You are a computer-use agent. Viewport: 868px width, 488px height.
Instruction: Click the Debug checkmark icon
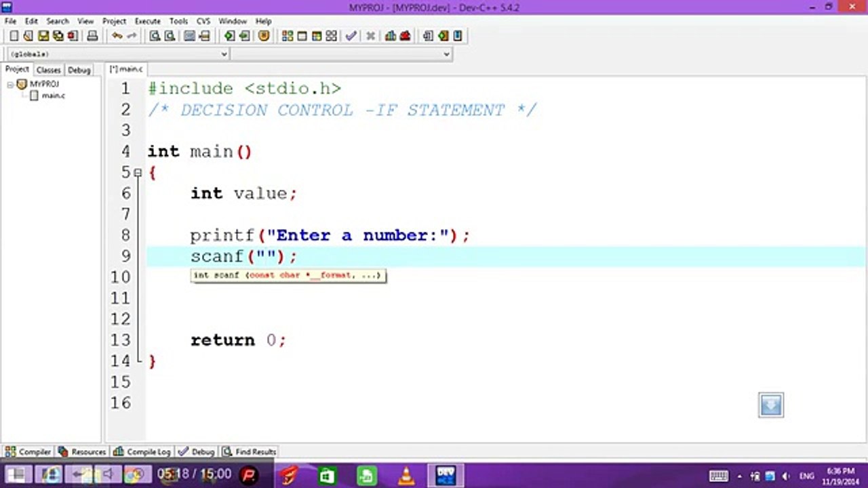point(351,36)
